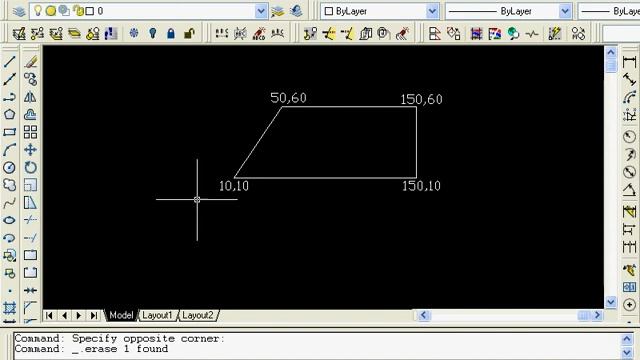Select the Move tool
The width and height of the screenshot is (640, 360).
[31, 150]
